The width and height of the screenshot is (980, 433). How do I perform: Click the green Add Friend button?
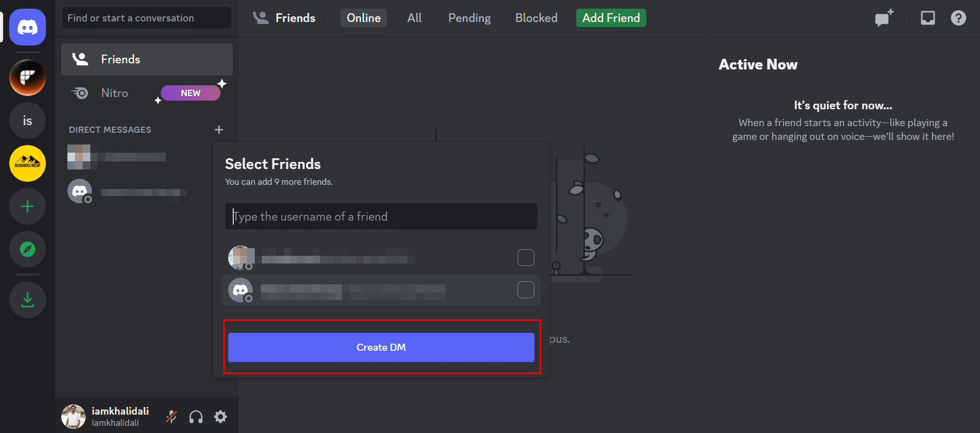(611, 18)
